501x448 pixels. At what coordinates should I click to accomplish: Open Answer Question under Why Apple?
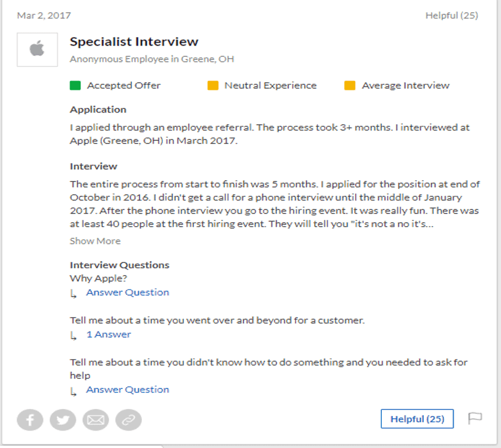(127, 292)
